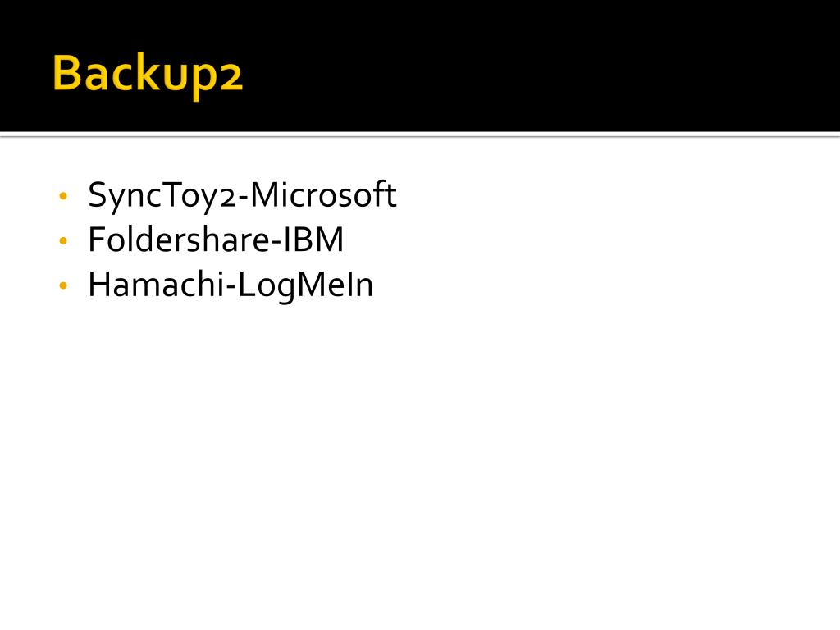Click the hyphen in Hamachi-LogMeIn

coord(231,288)
